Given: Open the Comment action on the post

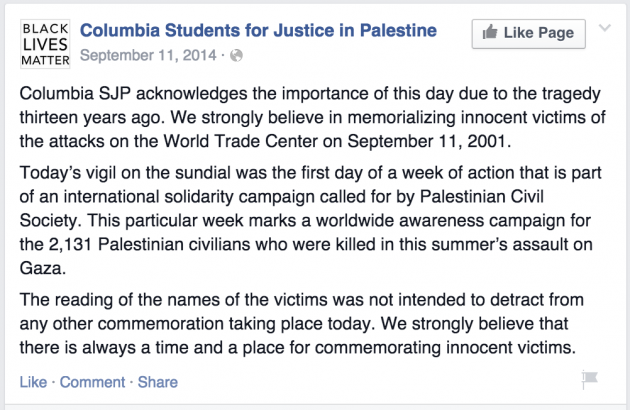Looking at the screenshot, I should point(92,382).
